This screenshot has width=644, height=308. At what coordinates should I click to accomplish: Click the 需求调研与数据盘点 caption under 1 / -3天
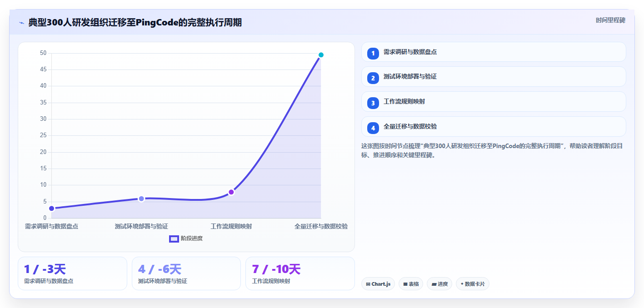click(x=49, y=281)
